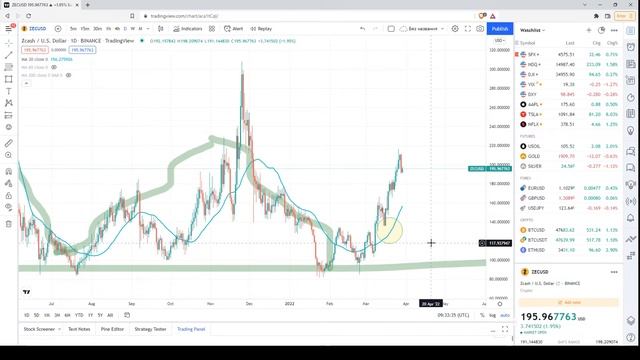Select the Text annotation tool
The height and width of the screenshot is (360, 640).
9,91
